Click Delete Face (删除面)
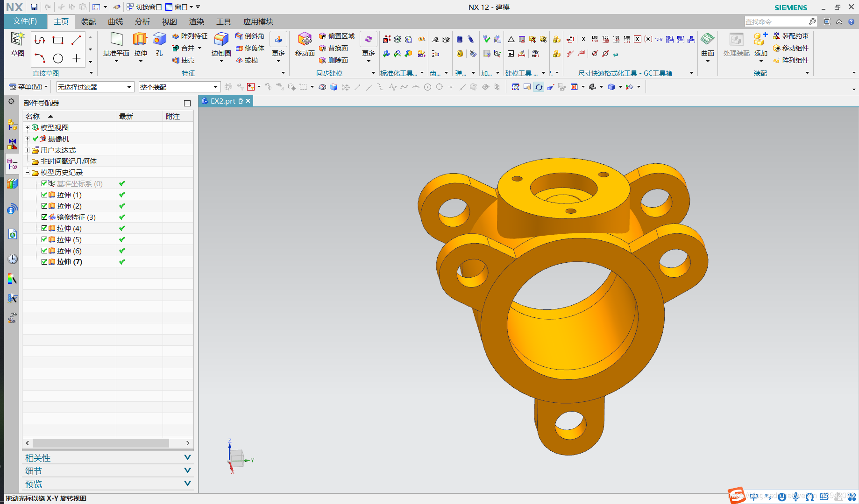This screenshot has height=504, width=859. point(334,60)
